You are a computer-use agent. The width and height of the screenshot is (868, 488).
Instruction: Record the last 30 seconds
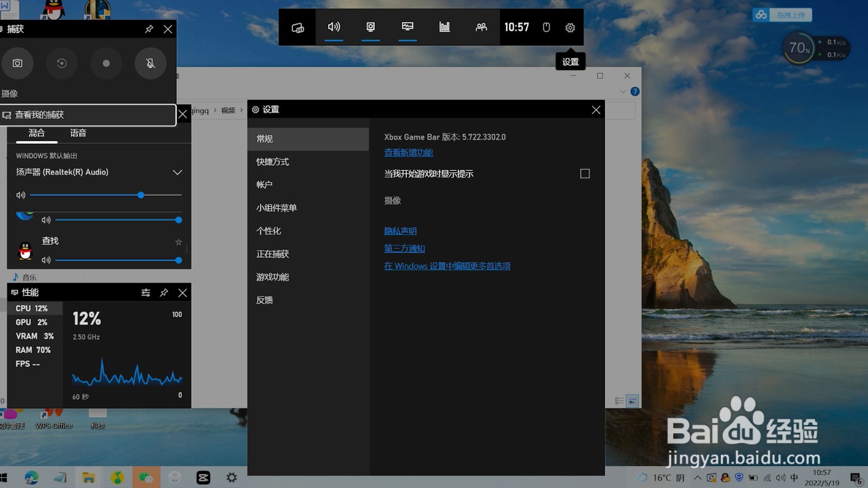point(62,63)
